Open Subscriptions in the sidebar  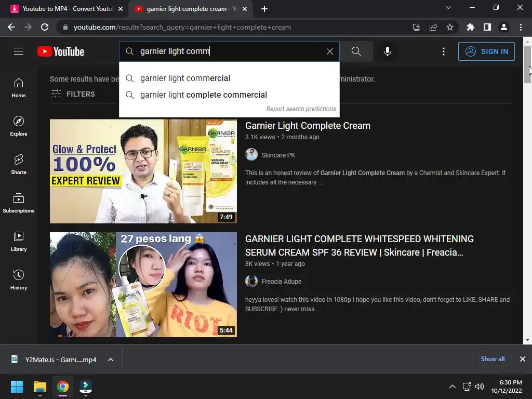(x=19, y=203)
